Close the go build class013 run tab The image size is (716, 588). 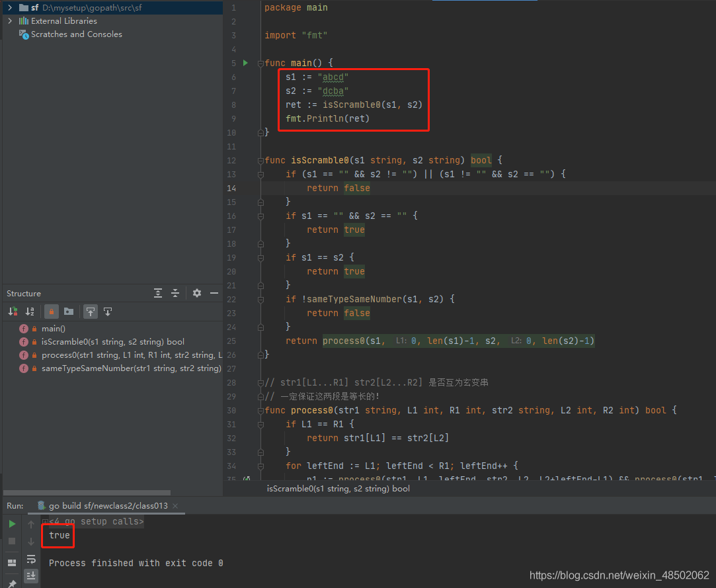point(175,506)
